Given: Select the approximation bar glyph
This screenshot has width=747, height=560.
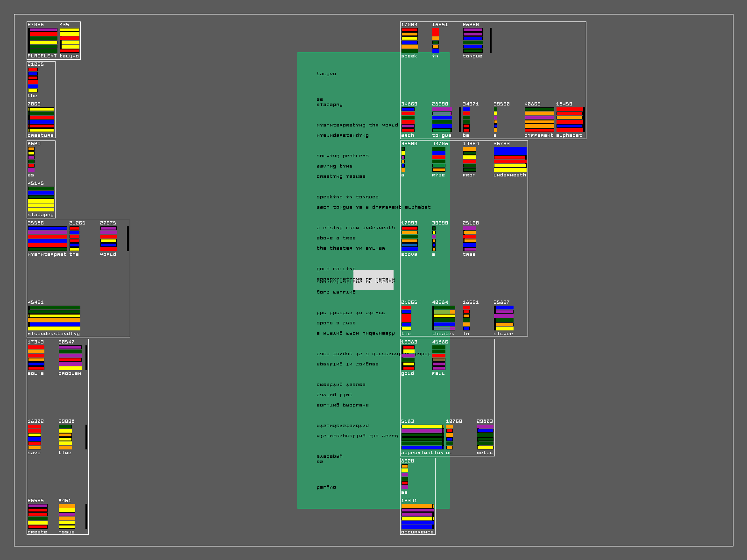Looking at the screenshot, I should click(422, 437).
